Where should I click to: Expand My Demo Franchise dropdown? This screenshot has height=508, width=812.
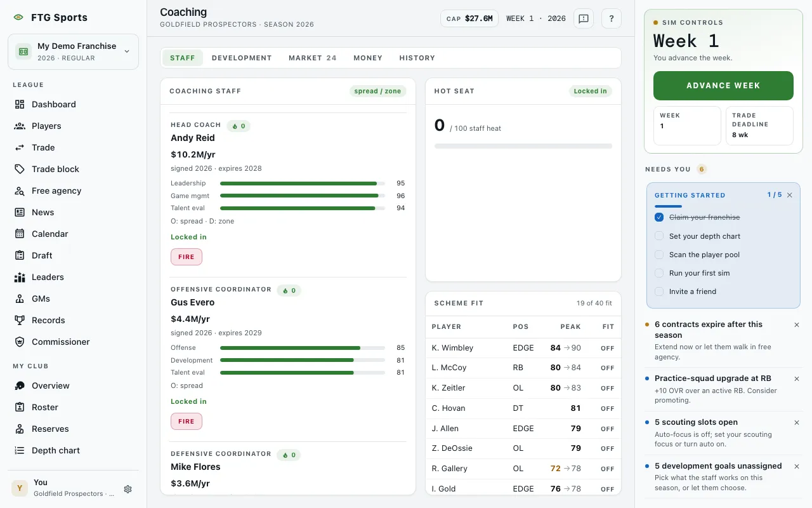point(74,51)
